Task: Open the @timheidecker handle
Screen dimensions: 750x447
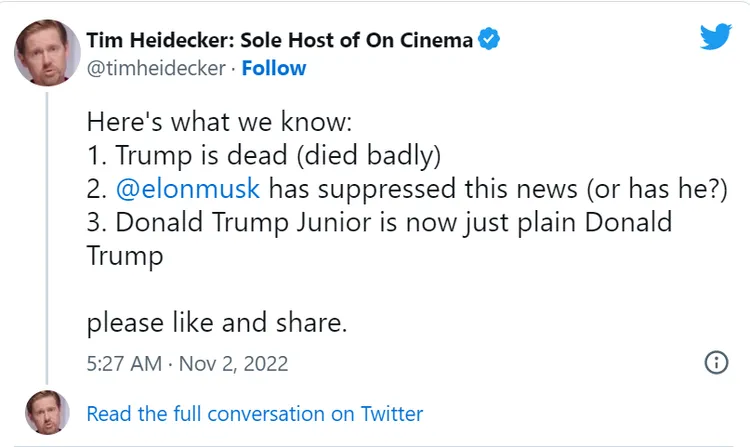Action: click(x=158, y=68)
